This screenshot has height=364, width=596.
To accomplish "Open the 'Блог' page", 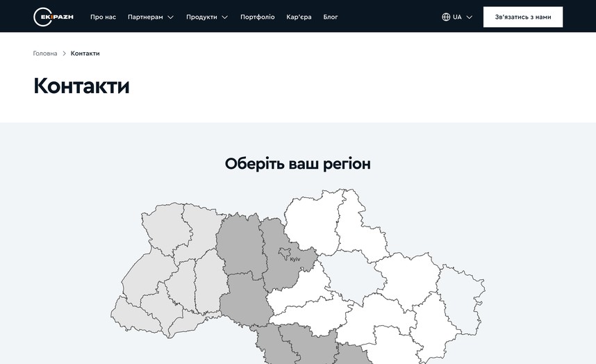I will click(331, 17).
